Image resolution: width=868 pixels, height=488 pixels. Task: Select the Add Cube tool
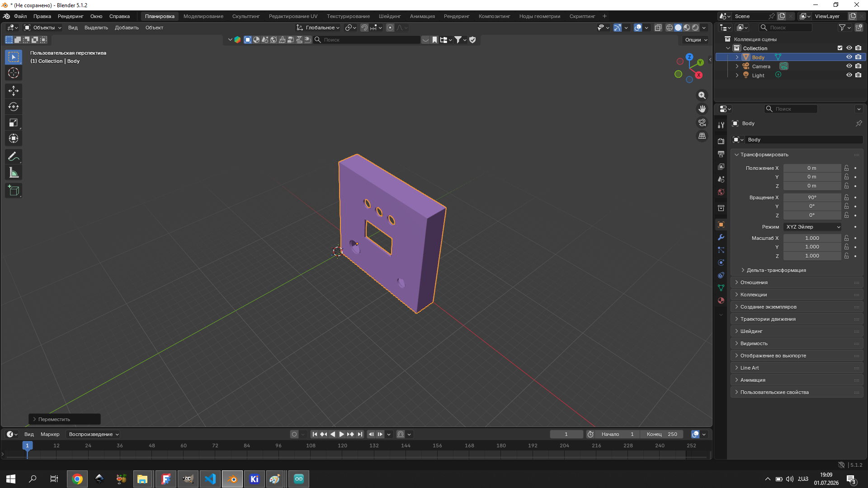[14, 191]
